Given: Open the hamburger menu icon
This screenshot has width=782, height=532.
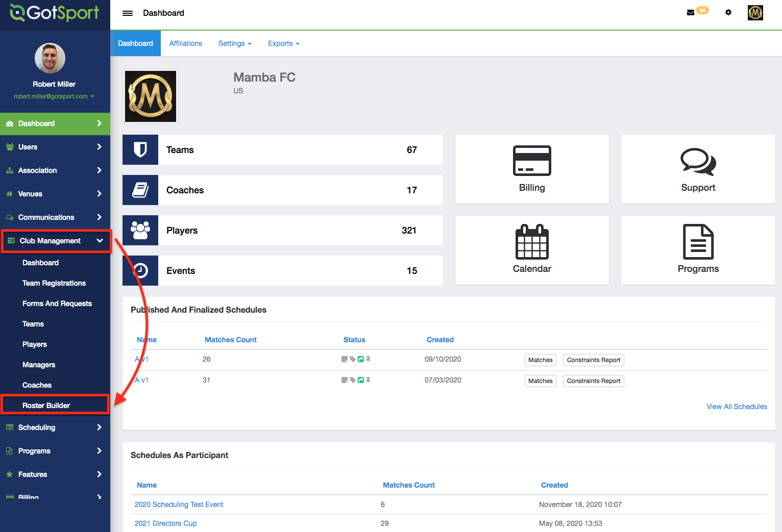Looking at the screenshot, I should 128,13.
